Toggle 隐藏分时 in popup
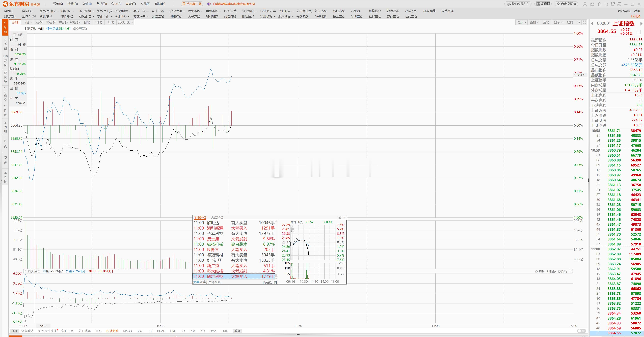 (x=270, y=282)
